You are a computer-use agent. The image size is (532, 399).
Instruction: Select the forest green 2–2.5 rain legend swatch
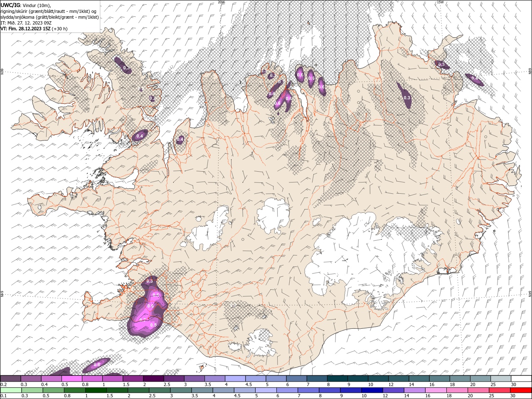pyautogui.click(x=138, y=390)
